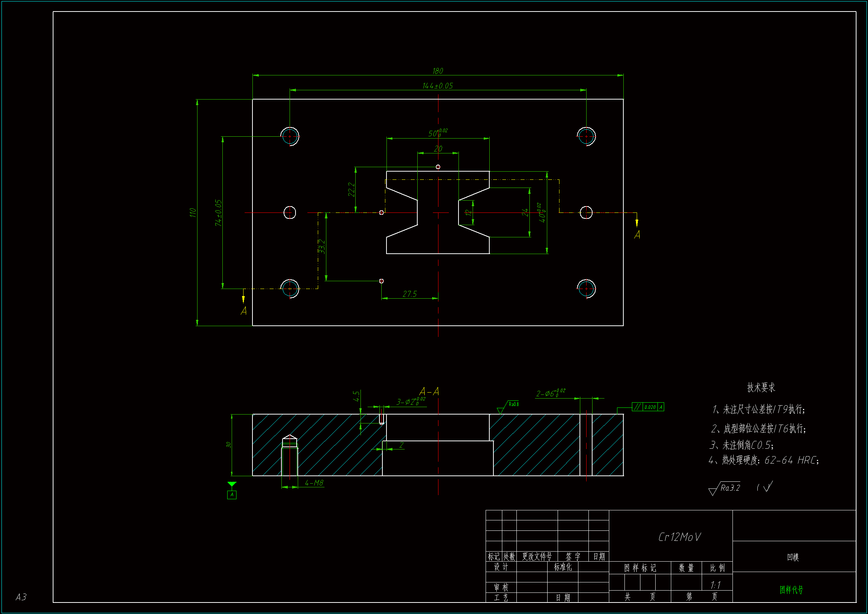The width and height of the screenshot is (868, 614).
Task: Click the 180 overall width dimension
Action: click(437, 71)
